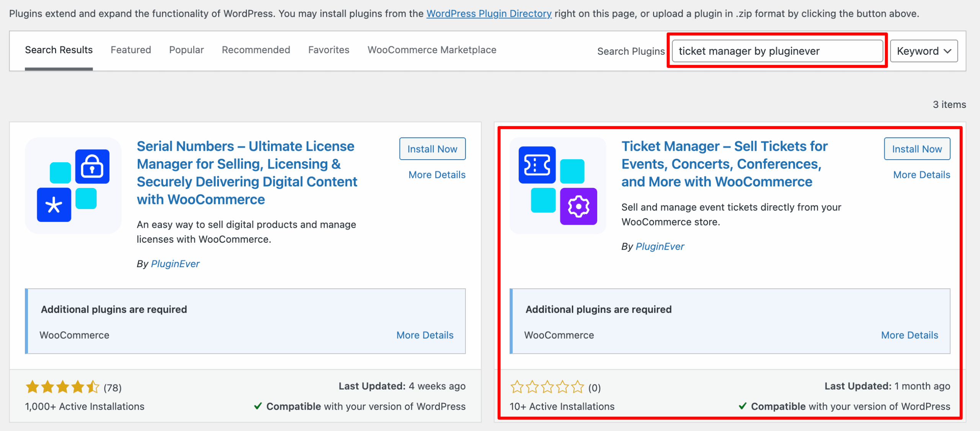Open WooCommerce More Details in Ticket Manager card

tap(910, 335)
